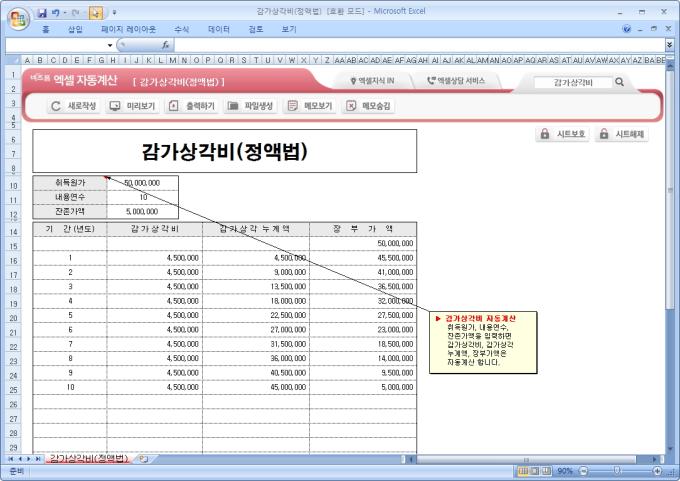Click the 메모숨김 button

[369, 106]
